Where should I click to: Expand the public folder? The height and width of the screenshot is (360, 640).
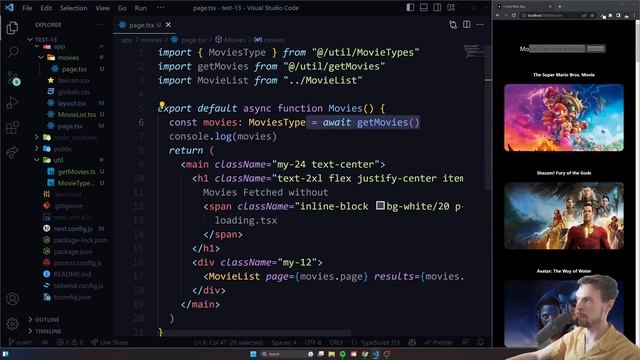tap(37, 149)
